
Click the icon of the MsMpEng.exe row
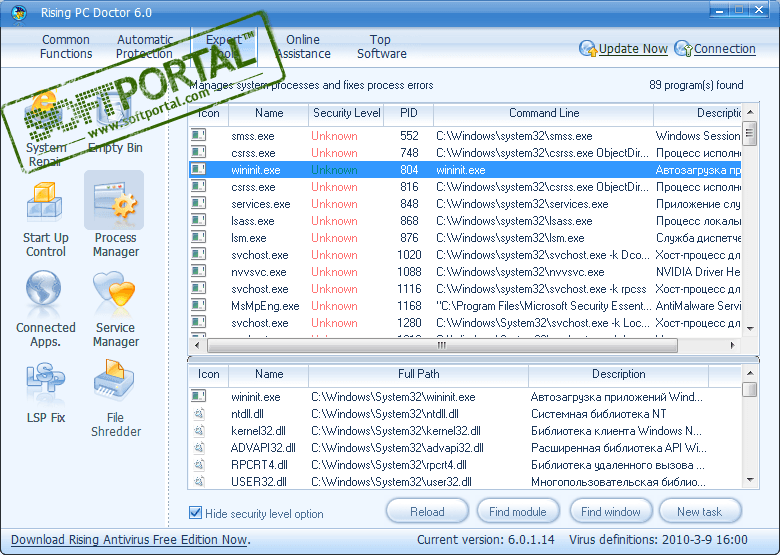[199, 305]
